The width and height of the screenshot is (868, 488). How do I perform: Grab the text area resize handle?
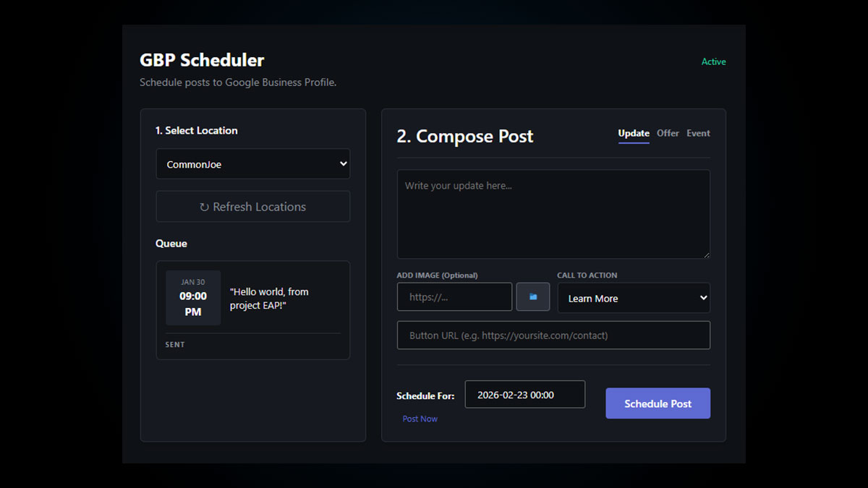pyautogui.click(x=706, y=254)
